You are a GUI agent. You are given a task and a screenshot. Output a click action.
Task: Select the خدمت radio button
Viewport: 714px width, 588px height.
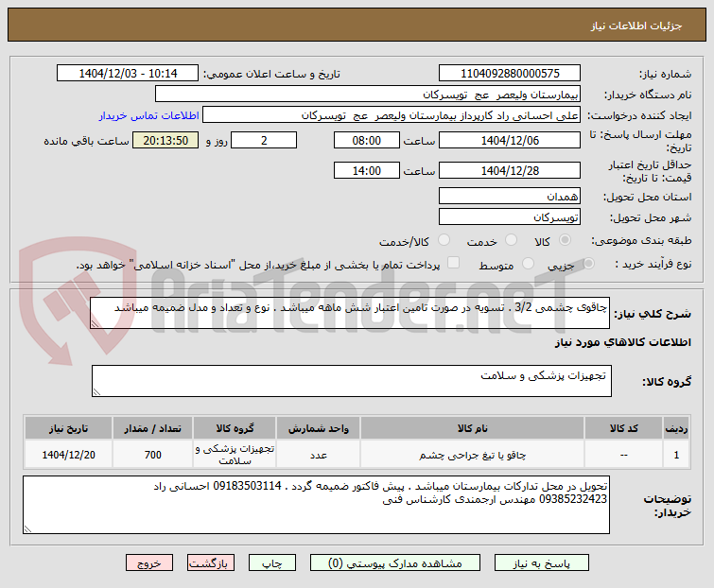512,240
